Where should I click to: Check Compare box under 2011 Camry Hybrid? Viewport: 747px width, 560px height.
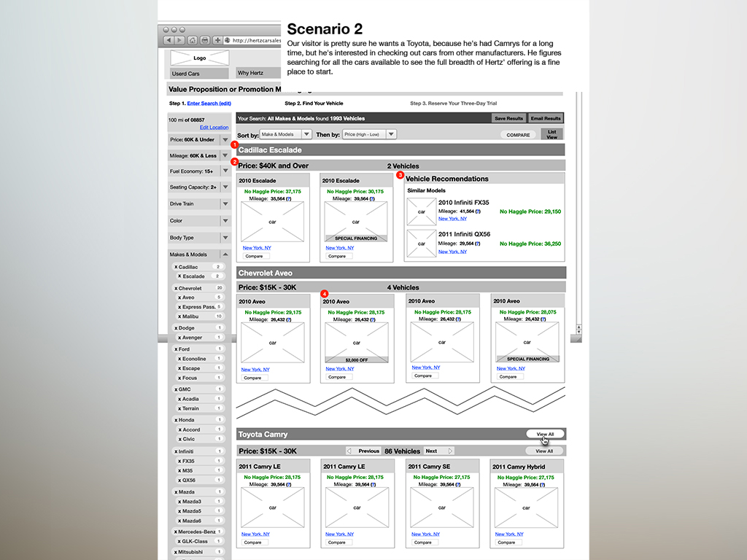tap(506, 542)
